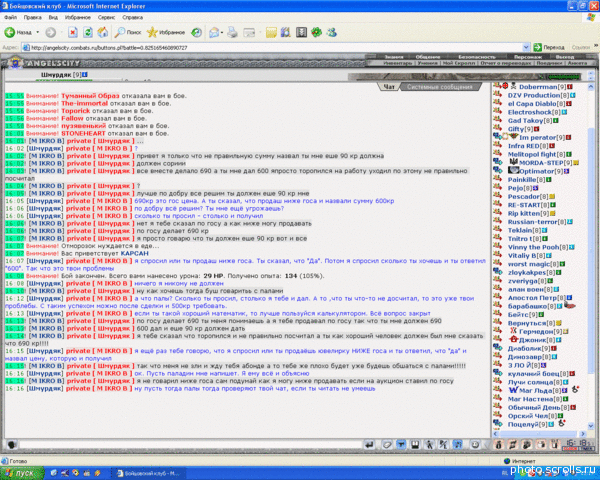
Task: Open the Отчет о переводах link
Action: tap(506, 63)
